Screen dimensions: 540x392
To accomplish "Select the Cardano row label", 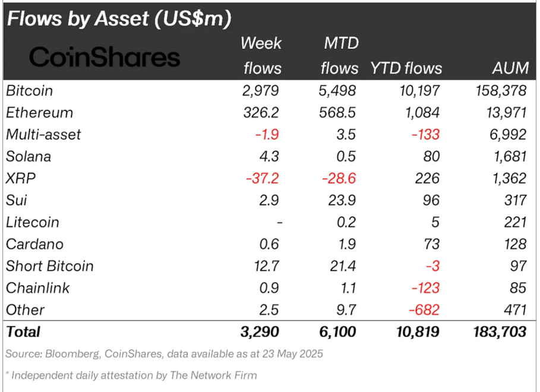I will (34, 244).
